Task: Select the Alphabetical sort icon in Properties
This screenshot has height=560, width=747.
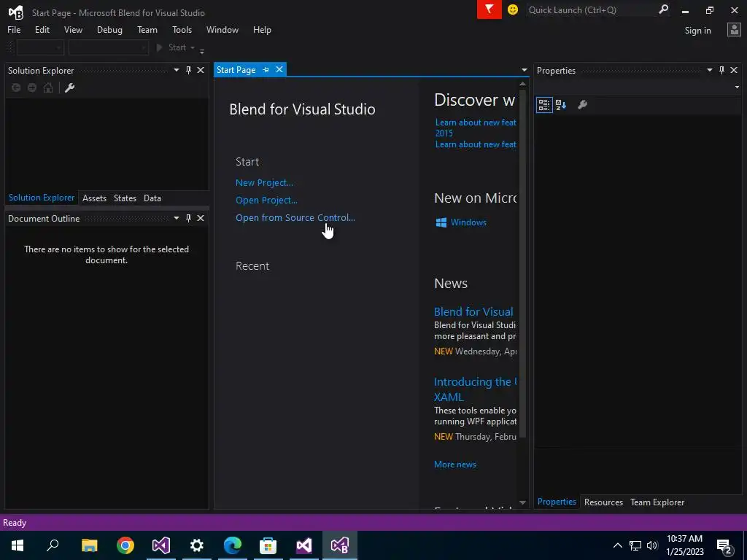Action: pos(561,105)
